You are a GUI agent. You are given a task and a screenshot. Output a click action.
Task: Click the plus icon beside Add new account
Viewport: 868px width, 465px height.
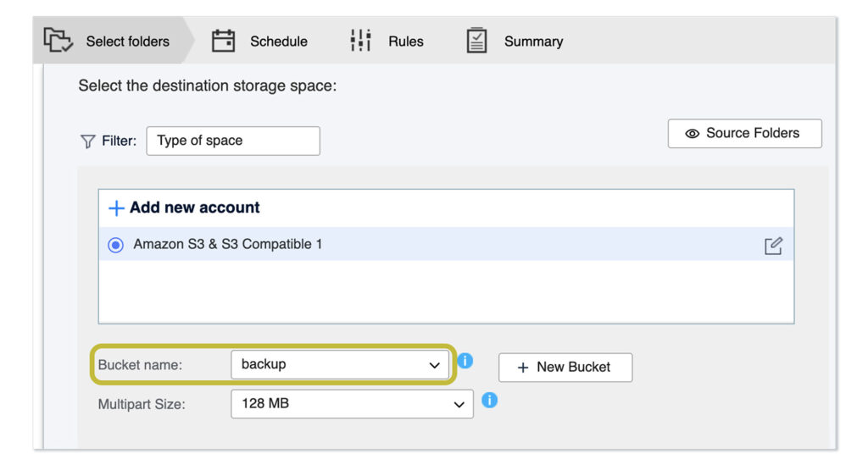(x=116, y=208)
